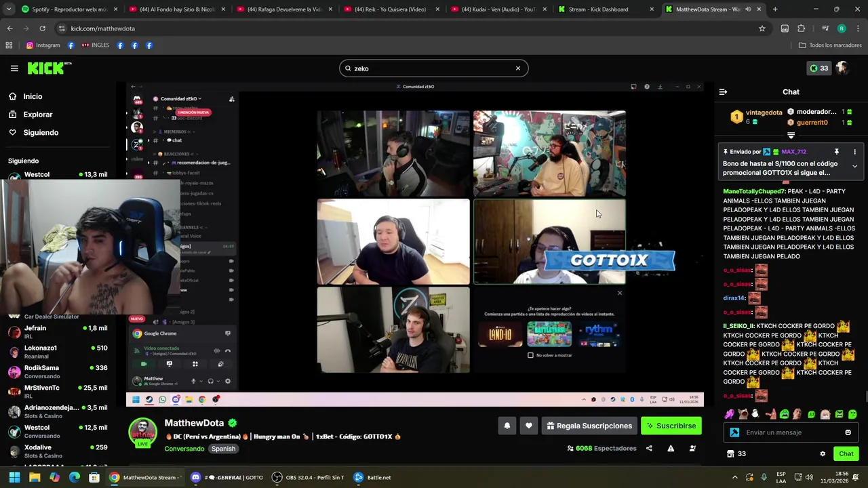The width and height of the screenshot is (868, 488).
Task: Go to Inicio in sidebar
Action: click(33, 96)
